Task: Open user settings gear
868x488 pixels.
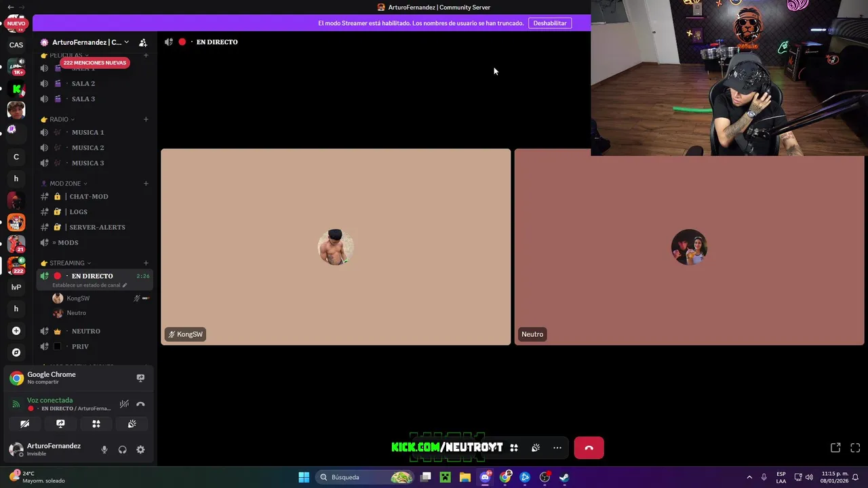Action: click(x=140, y=449)
